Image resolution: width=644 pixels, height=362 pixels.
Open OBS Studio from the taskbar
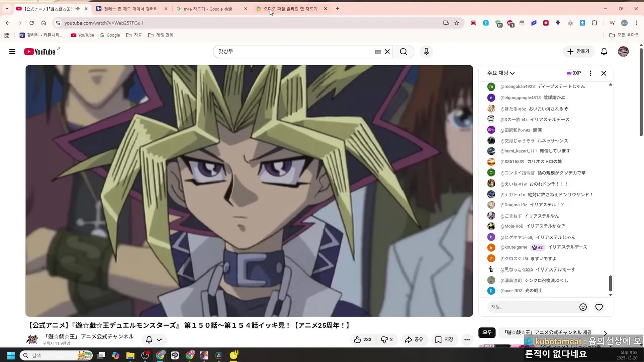coord(145,355)
